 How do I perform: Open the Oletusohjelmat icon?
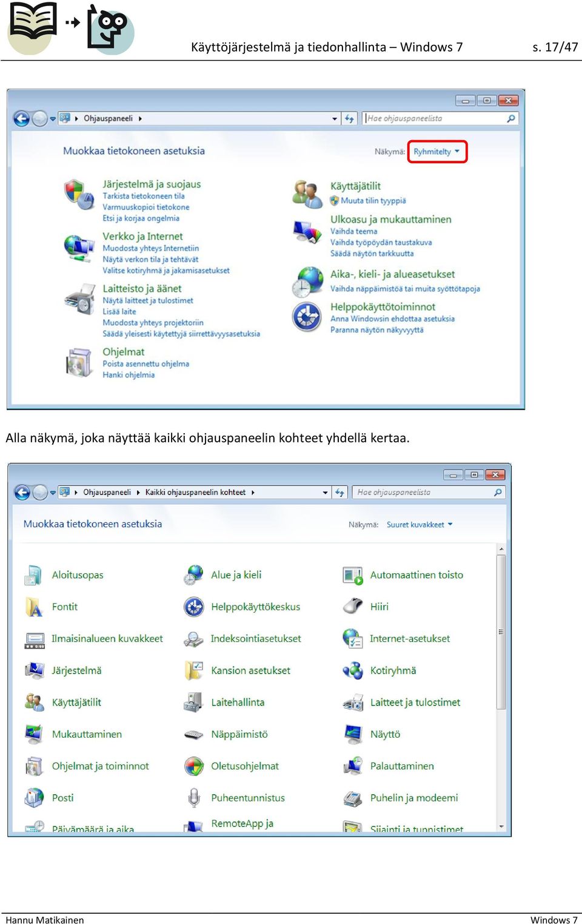pyautogui.click(x=193, y=766)
